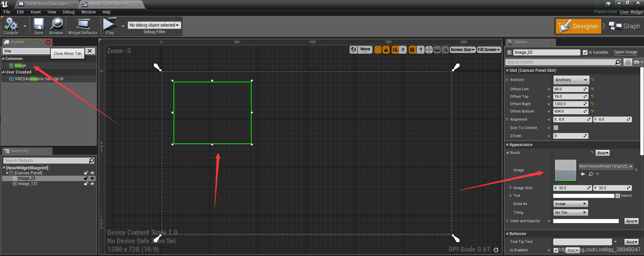This screenshot has width=644, height=256.
Task: Select VREDAnimation Sample UI widget
Action: pyautogui.click(x=39, y=79)
